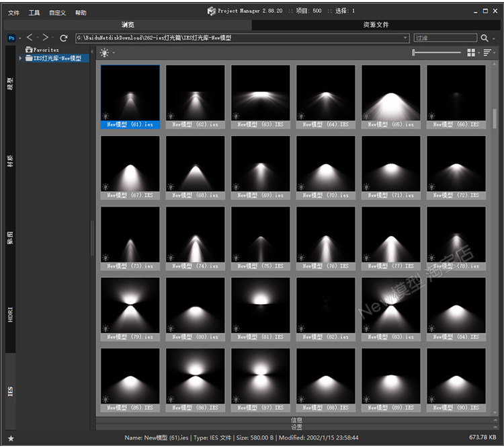Open the 材质 side tab

[x=10, y=161]
